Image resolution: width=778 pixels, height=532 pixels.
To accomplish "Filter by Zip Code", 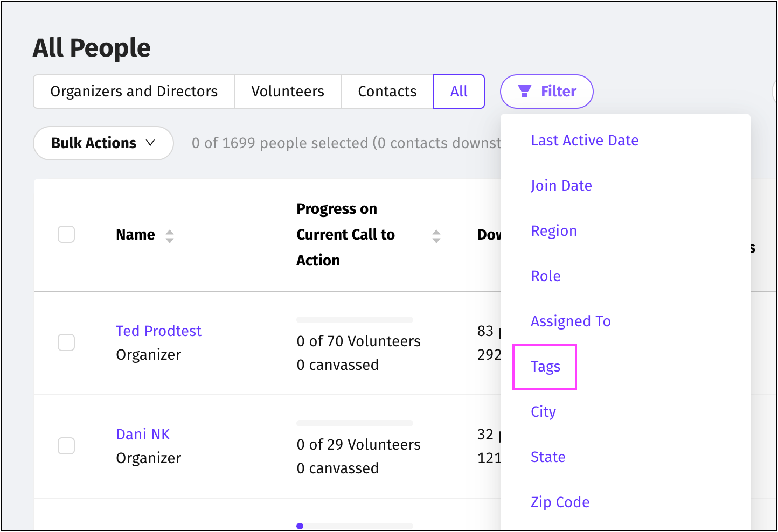I will [x=560, y=502].
